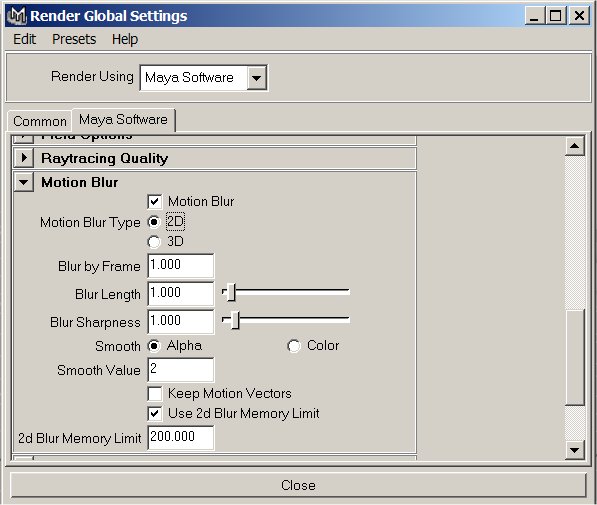Click the vertical scrollbar thumb

575,357
